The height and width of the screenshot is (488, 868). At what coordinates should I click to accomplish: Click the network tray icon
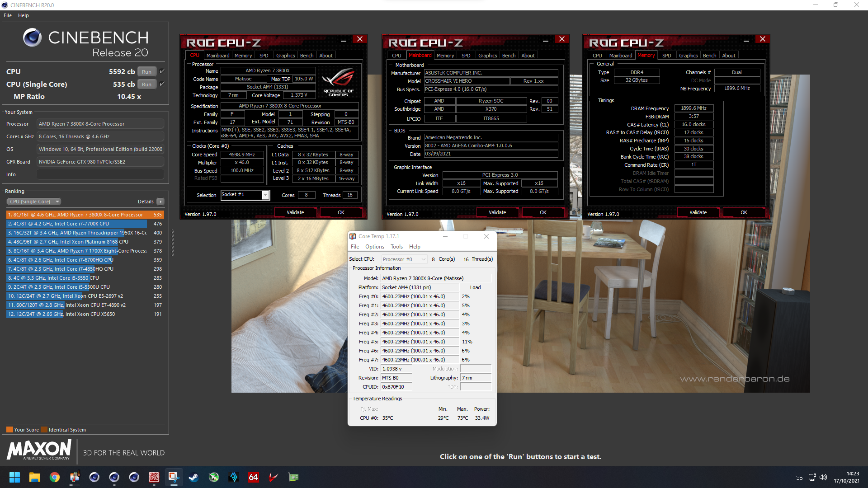click(x=812, y=477)
